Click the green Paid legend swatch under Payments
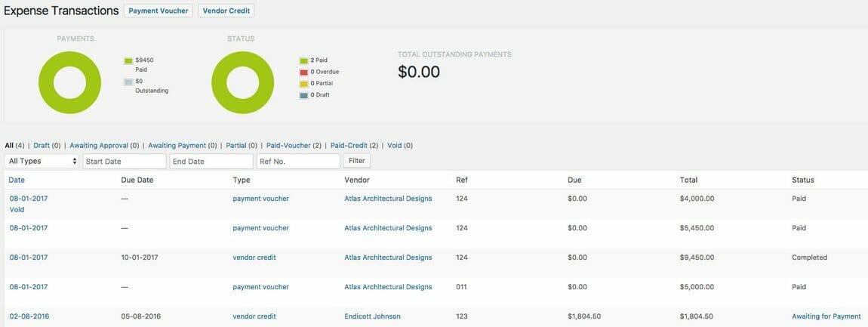Image resolution: width=868 pixels, height=327 pixels. (x=128, y=60)
